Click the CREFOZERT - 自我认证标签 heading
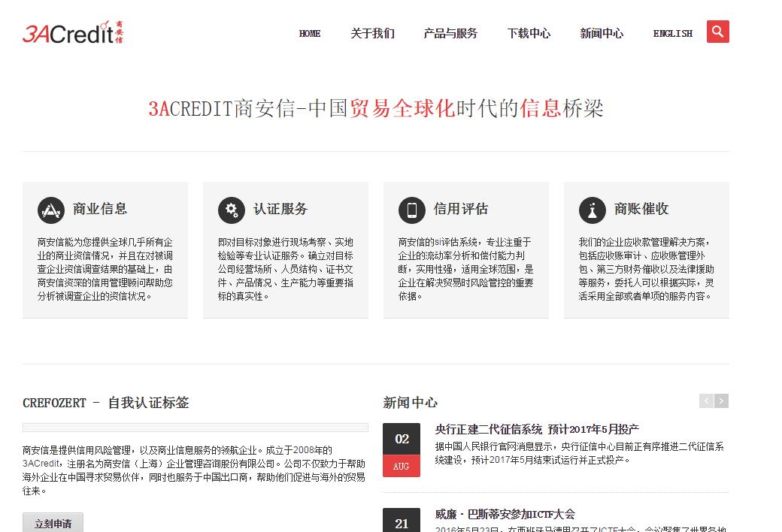 (106, 403)
